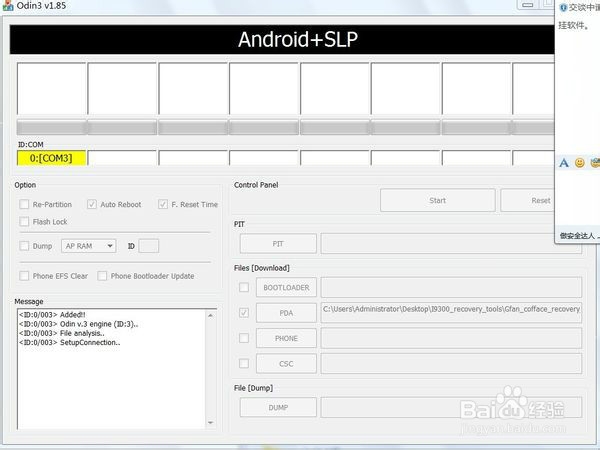This screenshot has width=600, height=450.
Task: Click the 'SetupConnection..' log line
Action: [x=70, y=342]
